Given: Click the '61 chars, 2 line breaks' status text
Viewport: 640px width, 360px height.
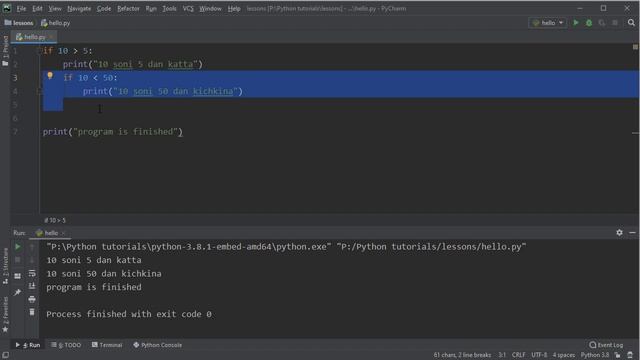Looking at the screenshot, I should click(462, 355).
